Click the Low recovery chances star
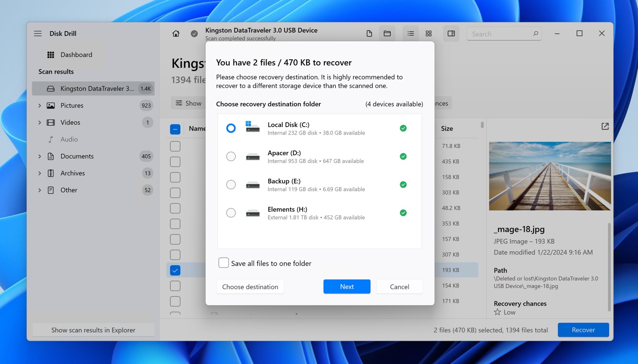The width and height of the screenshot is (638, 364). pyautogui.click(x=497, y=312)
